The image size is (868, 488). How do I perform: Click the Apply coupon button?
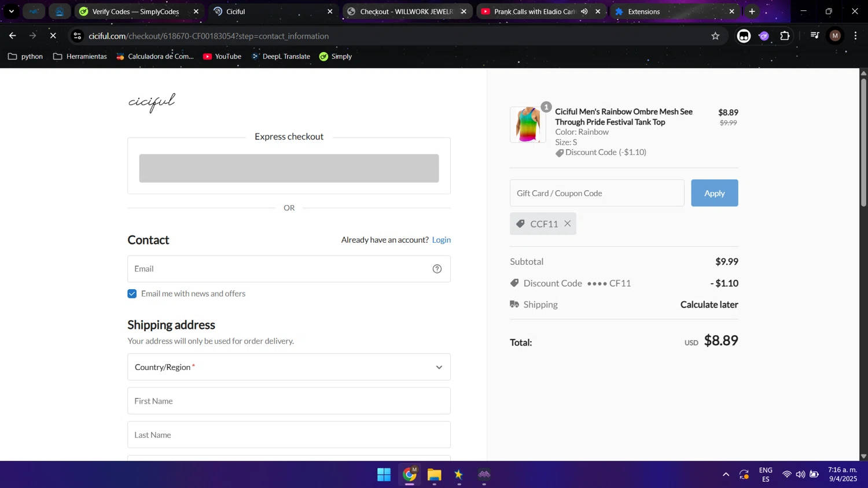coord(714,193)
